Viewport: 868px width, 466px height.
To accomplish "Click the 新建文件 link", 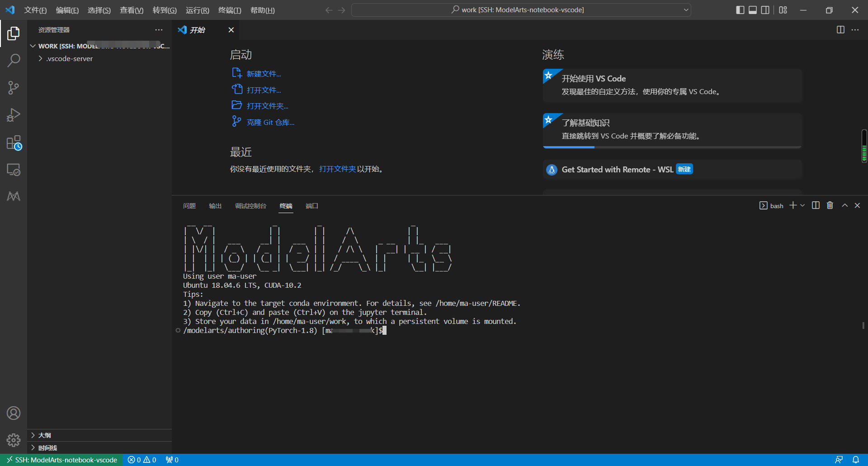I will pyautogui.click(x=264, y=74).
